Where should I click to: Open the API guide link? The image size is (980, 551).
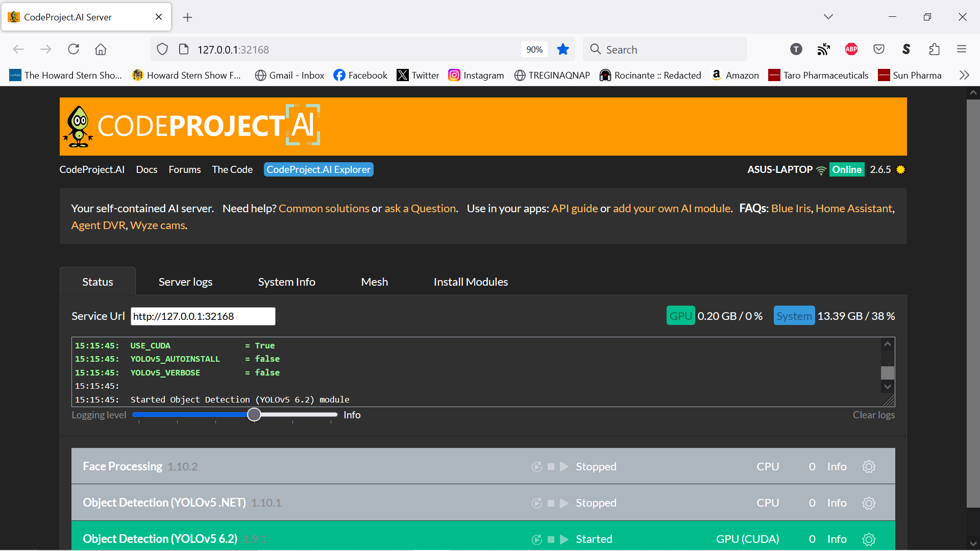574,208
